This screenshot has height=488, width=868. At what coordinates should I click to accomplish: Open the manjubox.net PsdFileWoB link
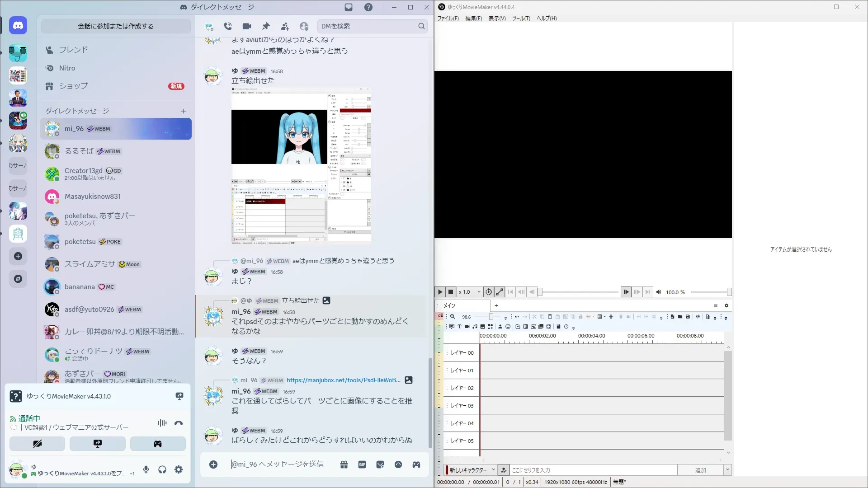[x=343, y=380]
